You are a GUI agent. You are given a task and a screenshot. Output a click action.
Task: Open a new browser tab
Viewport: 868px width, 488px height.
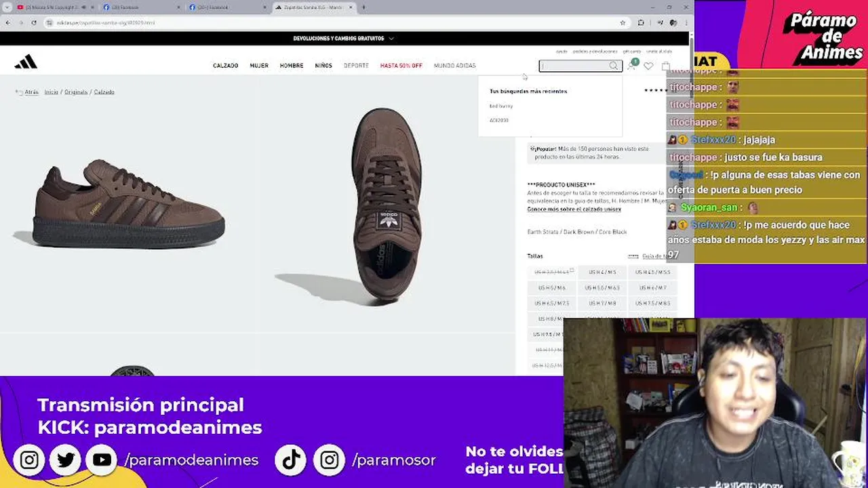[x=363, y=7]
